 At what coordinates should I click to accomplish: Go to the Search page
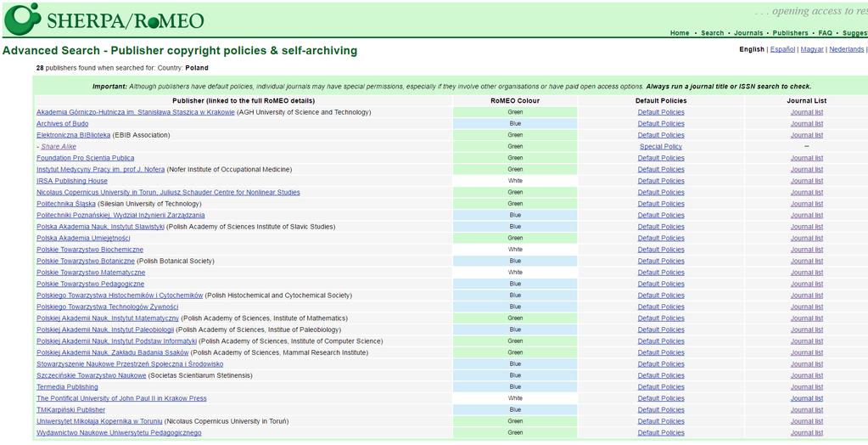tap(712, 33)
